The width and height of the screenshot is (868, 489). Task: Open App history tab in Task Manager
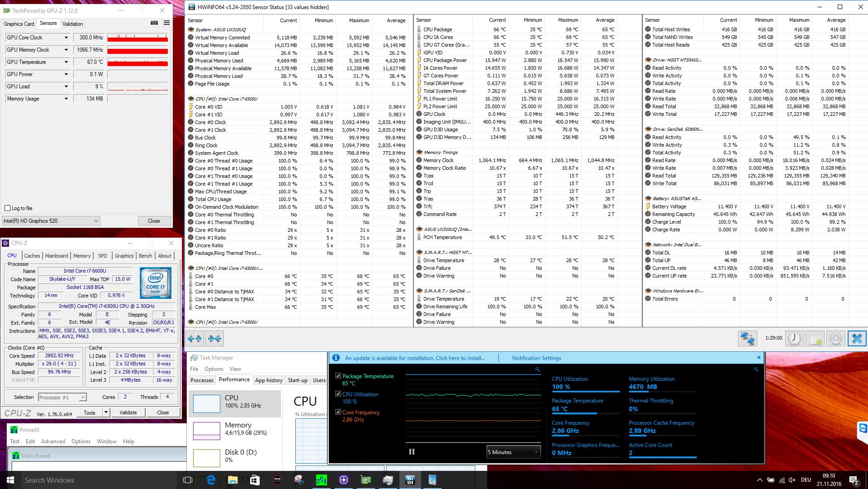[269, 380]
